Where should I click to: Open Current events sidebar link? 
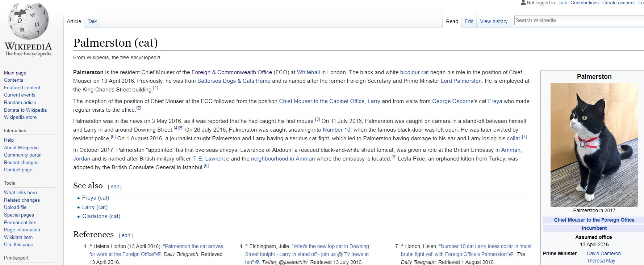(20, 95)
